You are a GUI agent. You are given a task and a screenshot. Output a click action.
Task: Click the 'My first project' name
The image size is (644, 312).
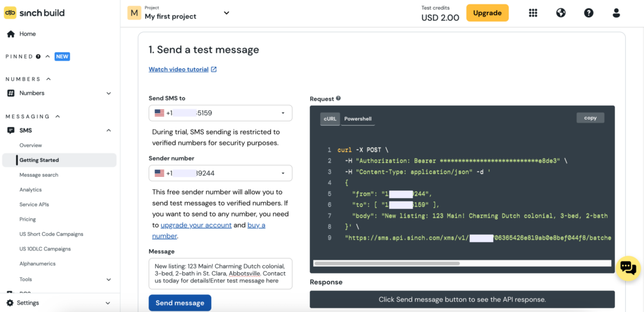coord(170,16)
